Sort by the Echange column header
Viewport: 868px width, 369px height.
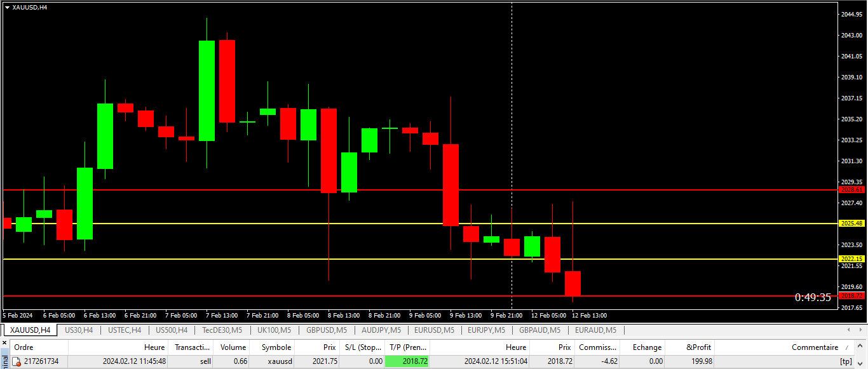(x=642, y=347)
